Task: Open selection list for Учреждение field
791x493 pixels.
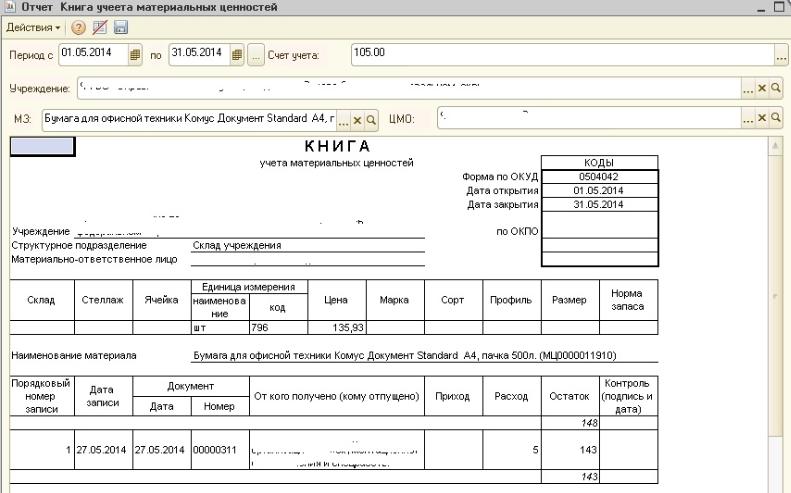Action: pos(747,88)
